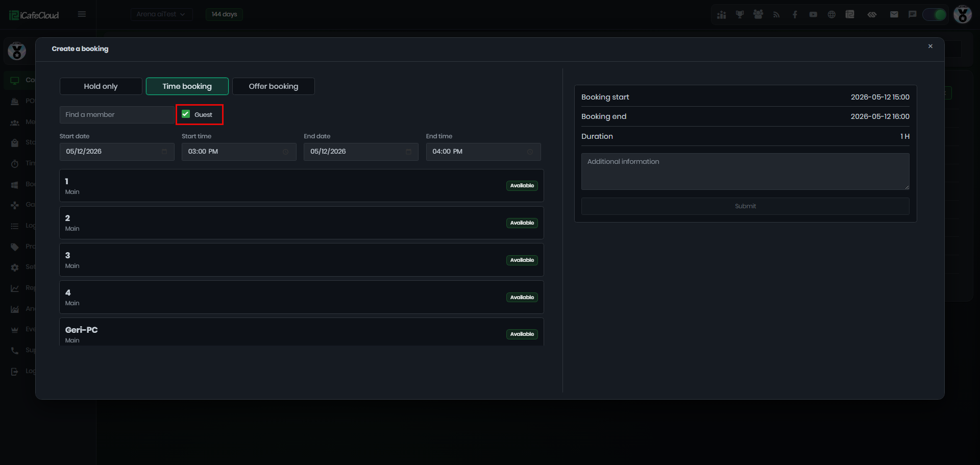
Task: Open the YouTube icon
Action: tap(813, 15)
